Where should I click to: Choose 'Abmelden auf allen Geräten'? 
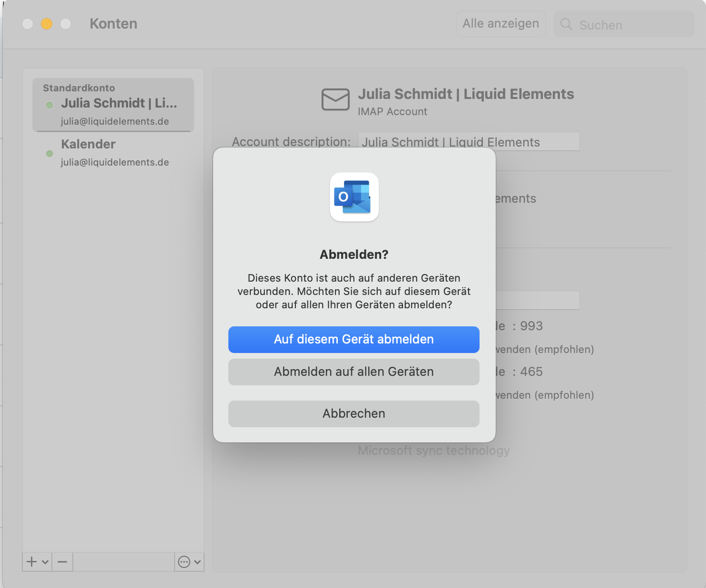(353, 372)
